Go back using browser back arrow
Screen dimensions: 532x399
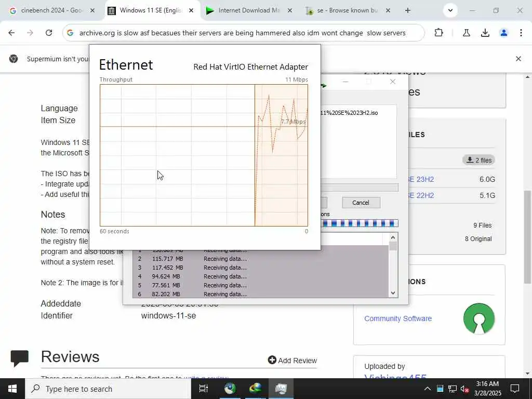coord(11,33)
